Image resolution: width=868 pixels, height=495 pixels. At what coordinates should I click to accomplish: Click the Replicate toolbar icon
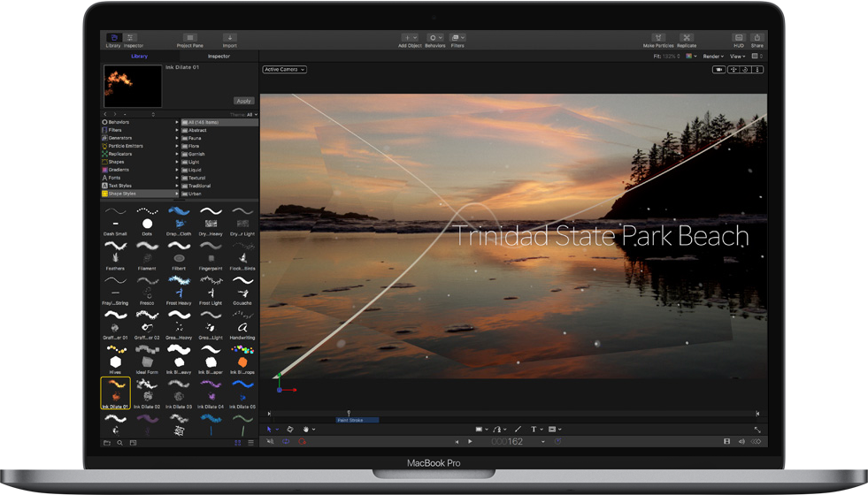pyautogui.click(x=687, y=39)
